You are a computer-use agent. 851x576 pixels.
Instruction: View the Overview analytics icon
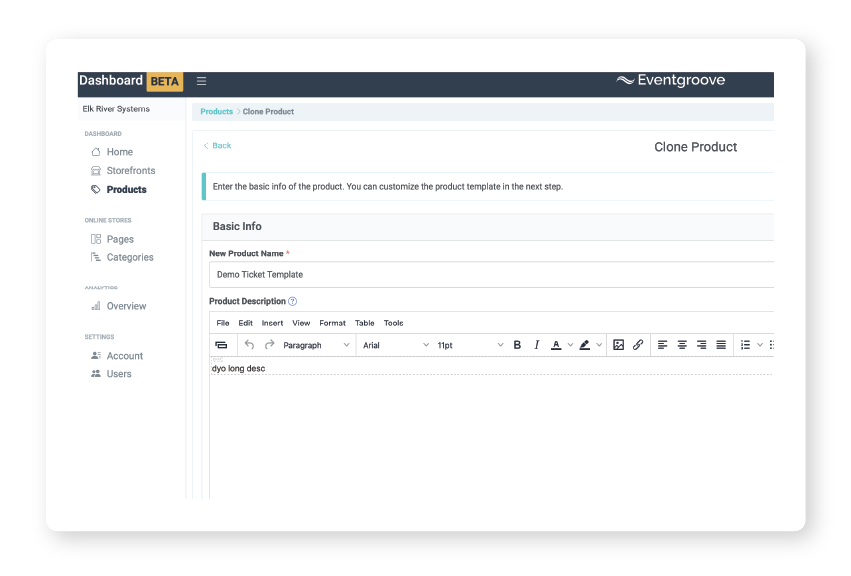click(96, 305)
